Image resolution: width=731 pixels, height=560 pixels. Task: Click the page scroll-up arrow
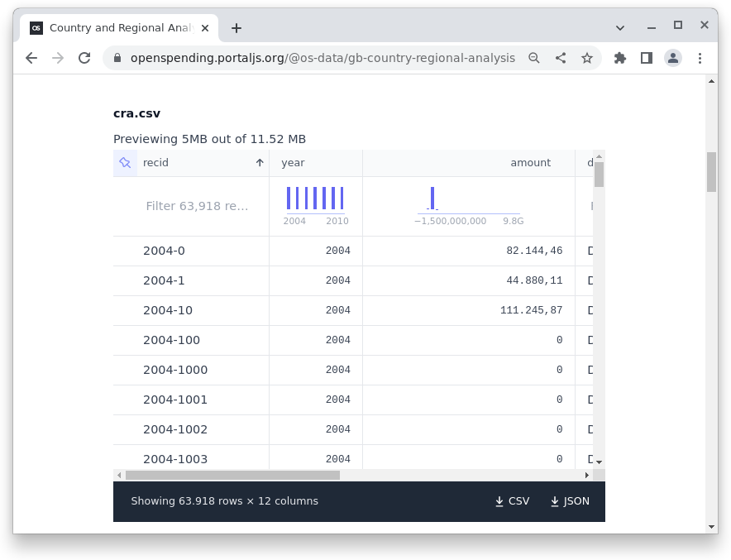click(x=711, y=81)
